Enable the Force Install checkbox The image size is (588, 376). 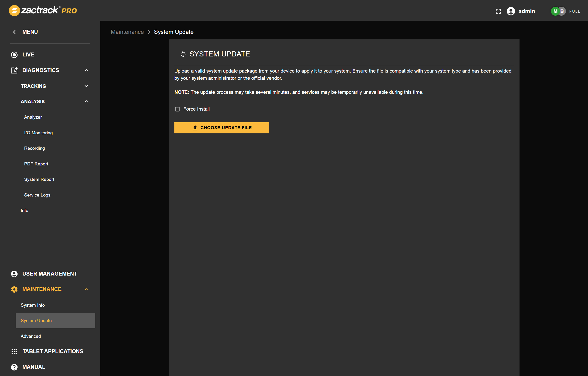(x=177, y=109)
